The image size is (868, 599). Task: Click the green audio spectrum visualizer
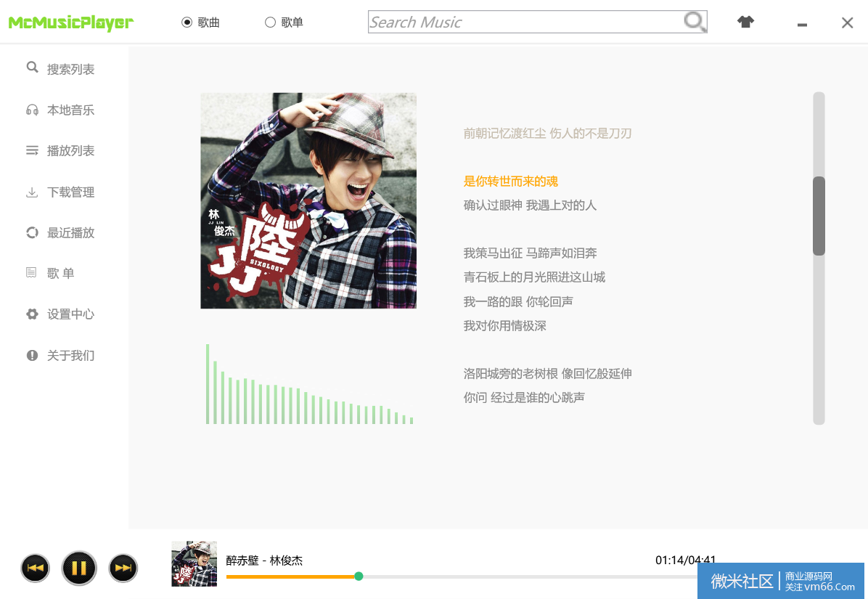click(309, 384)
